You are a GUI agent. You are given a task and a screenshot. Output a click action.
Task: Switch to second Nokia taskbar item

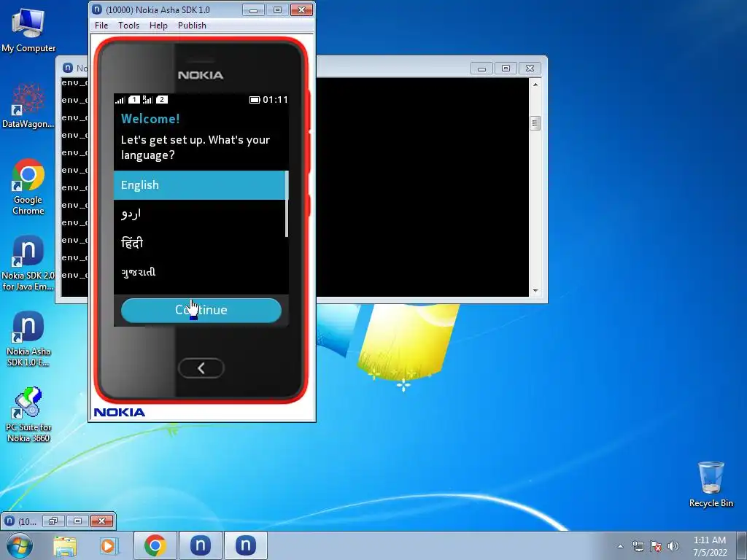point(245,545)
